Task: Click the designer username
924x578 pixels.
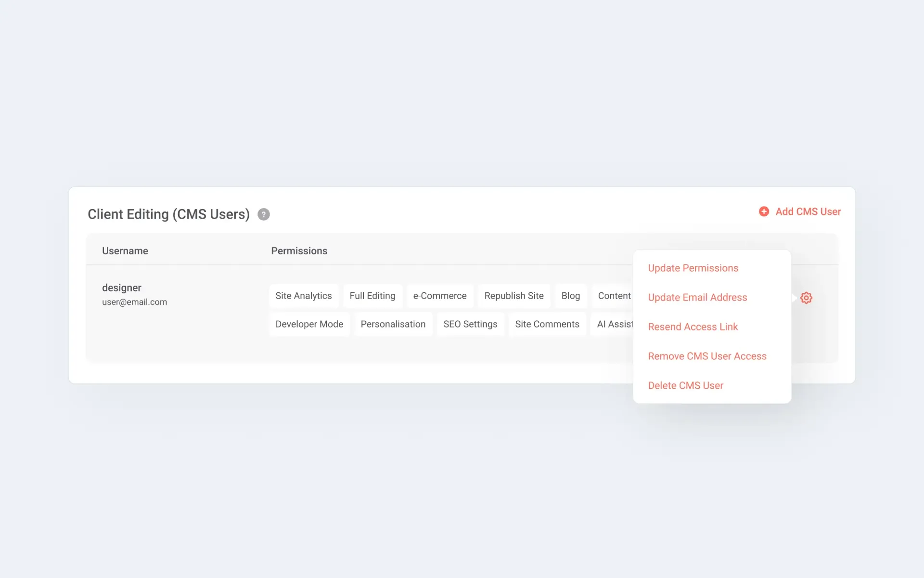Action: (121, 288)
